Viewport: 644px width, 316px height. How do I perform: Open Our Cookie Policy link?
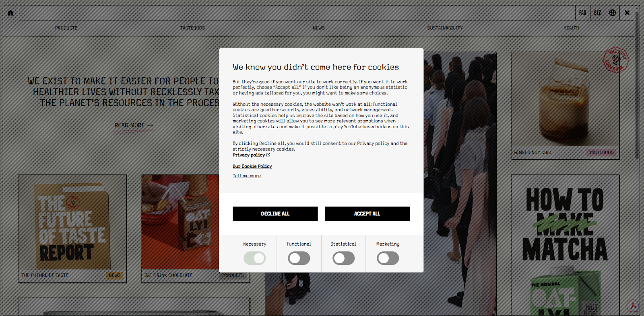252,166
